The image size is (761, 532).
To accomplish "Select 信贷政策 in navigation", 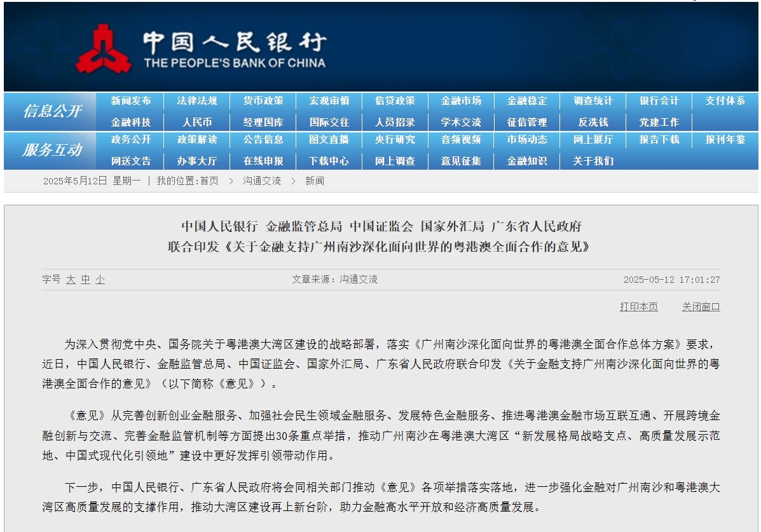I will pos(395,101).
